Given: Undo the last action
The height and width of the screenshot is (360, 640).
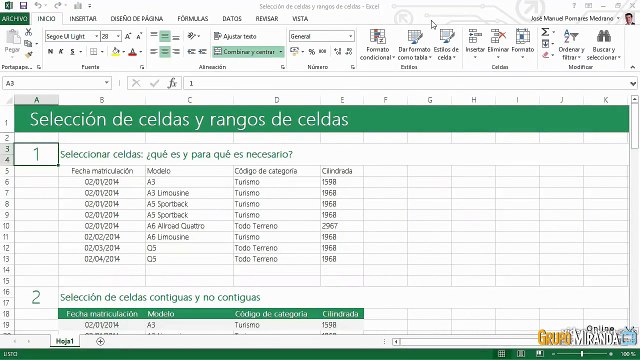Looking at the screenshot, I should [x=38, y=6].
